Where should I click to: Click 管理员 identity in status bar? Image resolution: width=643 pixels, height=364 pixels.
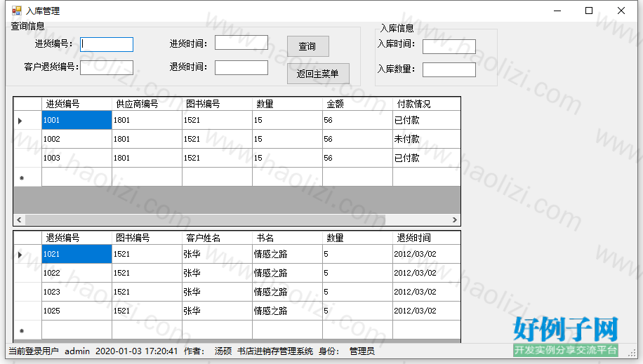pos(362,351)
